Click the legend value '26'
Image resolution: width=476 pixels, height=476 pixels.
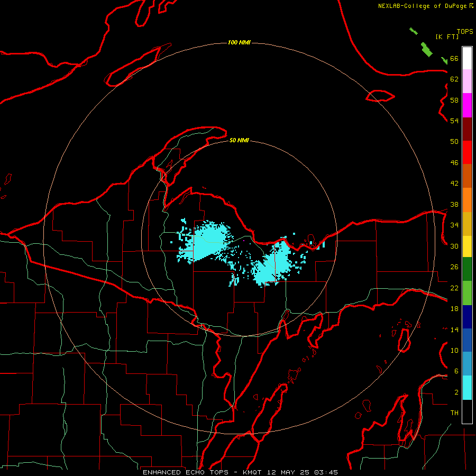point(454,267)
